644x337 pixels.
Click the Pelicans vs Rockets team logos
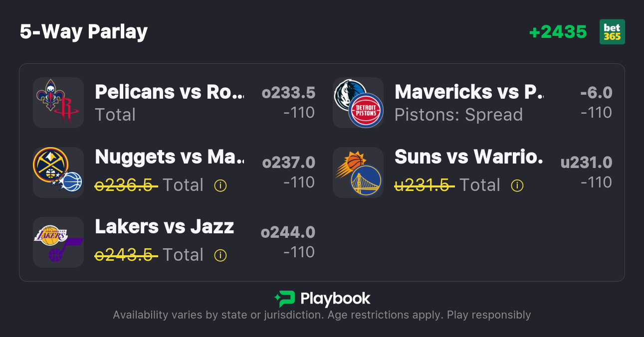pyautogui.click(x=58, y=103)
